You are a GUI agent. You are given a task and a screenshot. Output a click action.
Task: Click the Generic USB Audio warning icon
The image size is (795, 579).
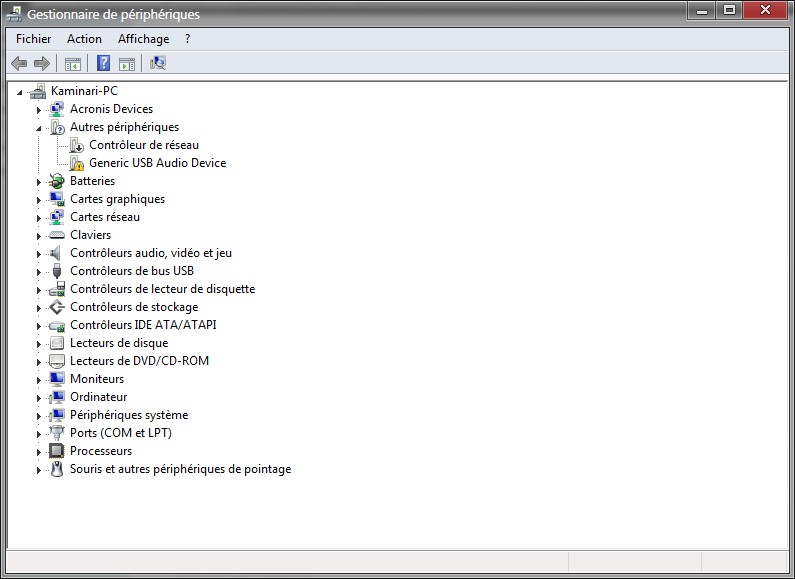coord(77,163)
